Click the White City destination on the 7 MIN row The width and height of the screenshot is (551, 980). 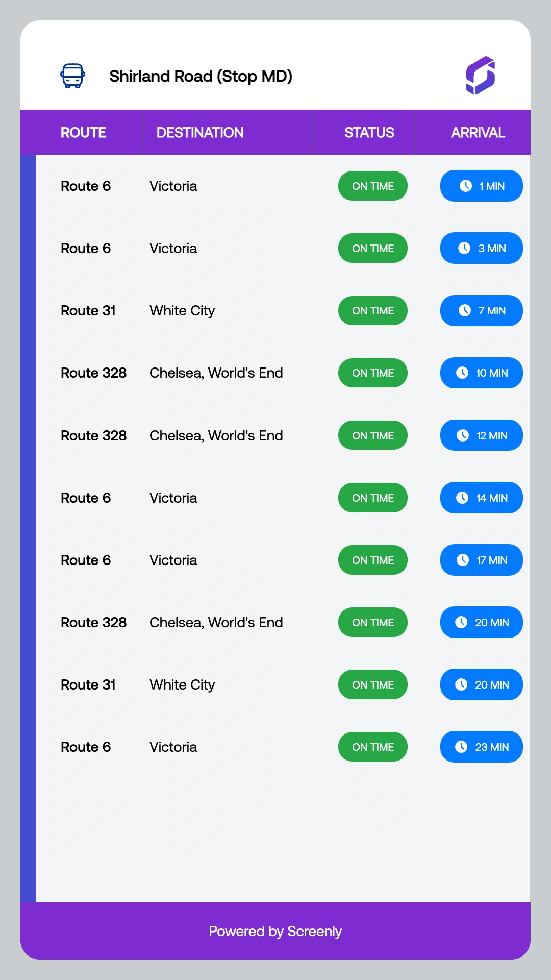182,311
